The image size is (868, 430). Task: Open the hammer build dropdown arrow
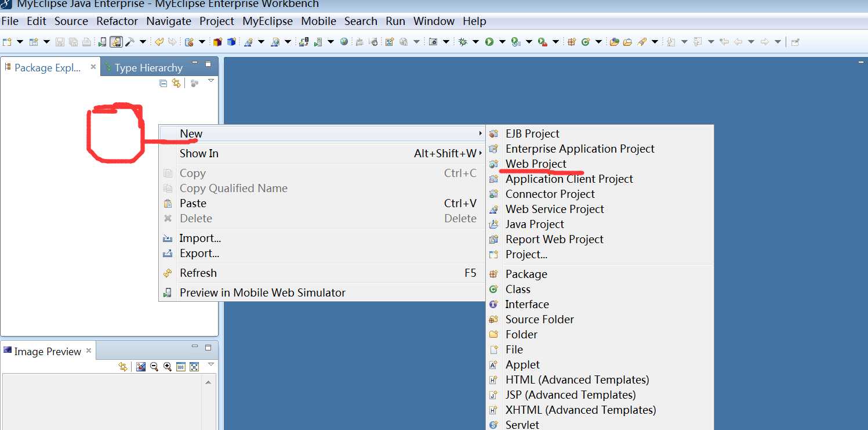(143, 42)
